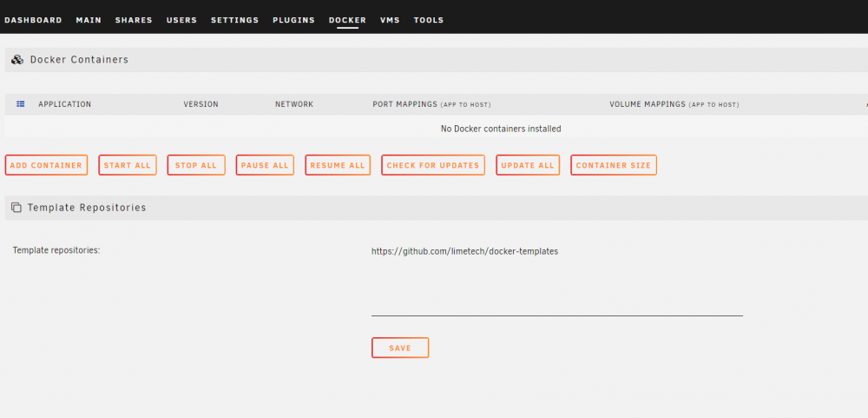Open the Dashboard tab
The image size is (868, 418).
point(33,20)
